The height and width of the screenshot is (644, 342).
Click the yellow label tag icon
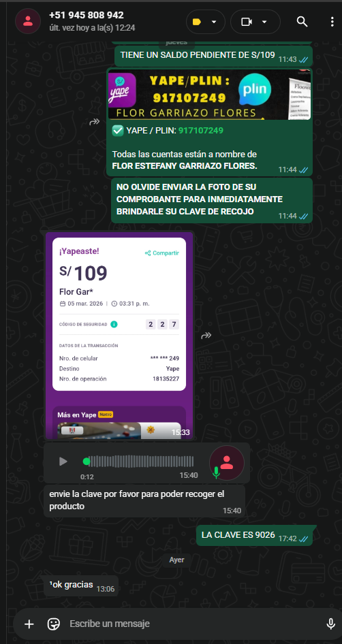click(x=197, y=22)
